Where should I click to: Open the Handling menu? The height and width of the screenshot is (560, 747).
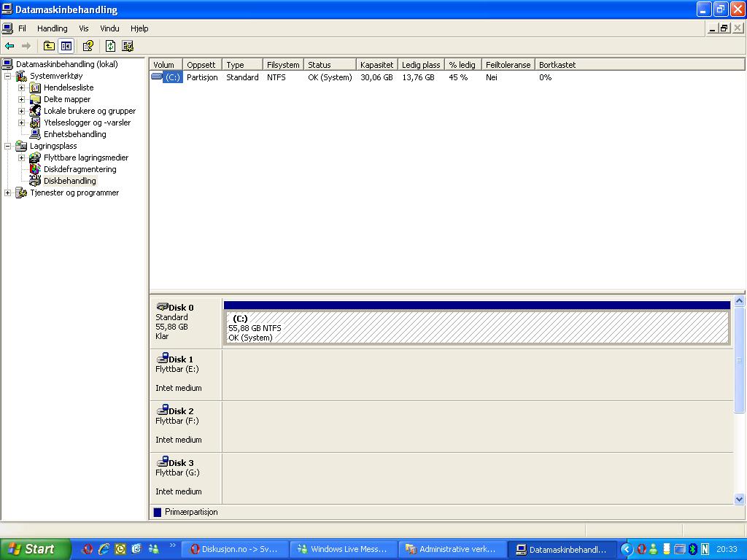pos(53,28)
